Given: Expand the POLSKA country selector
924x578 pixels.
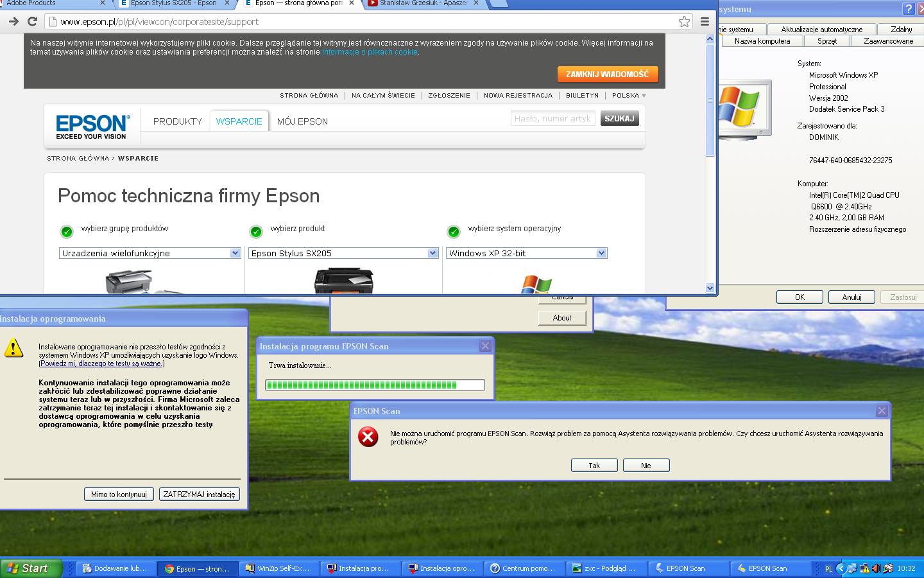Looking at the screenshot, I should pos(629,96).
